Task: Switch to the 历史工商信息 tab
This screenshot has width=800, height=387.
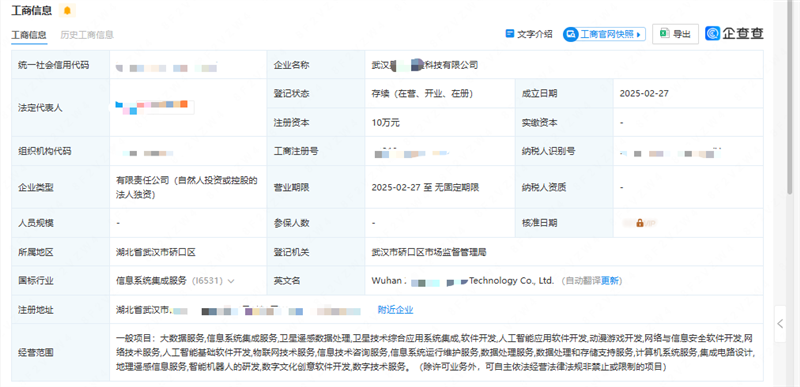Action: tap(87, 35)
